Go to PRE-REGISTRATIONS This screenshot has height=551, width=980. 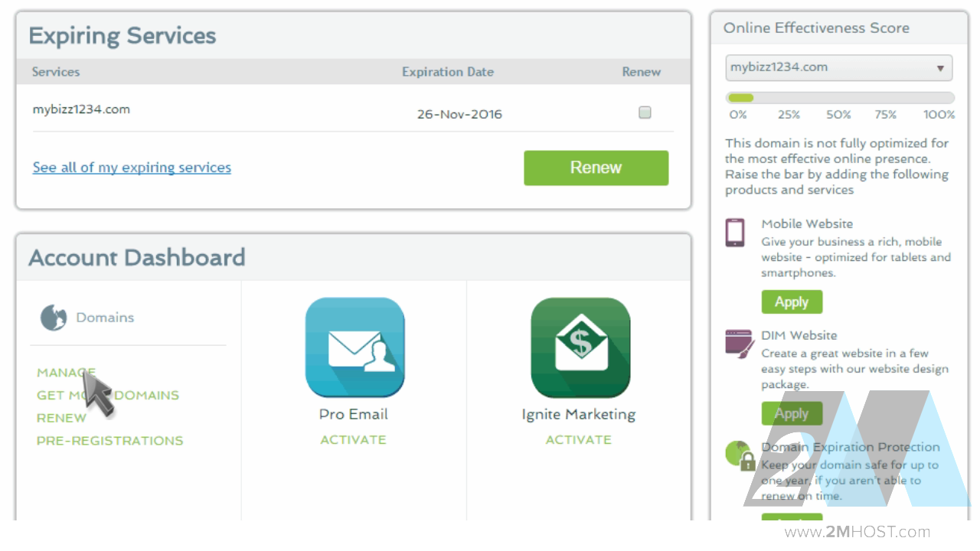110,441
